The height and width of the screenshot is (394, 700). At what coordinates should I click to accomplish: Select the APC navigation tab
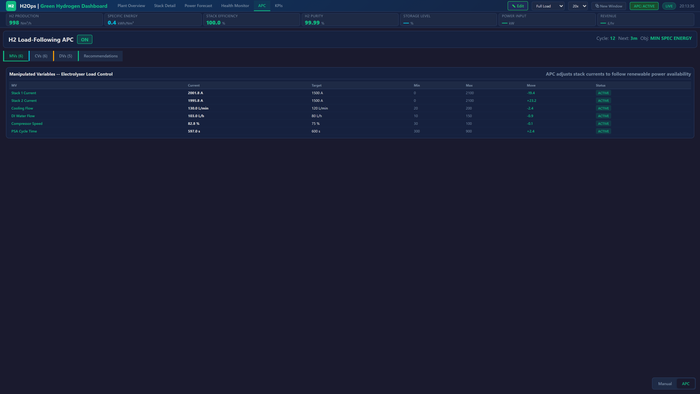(262, 6)
